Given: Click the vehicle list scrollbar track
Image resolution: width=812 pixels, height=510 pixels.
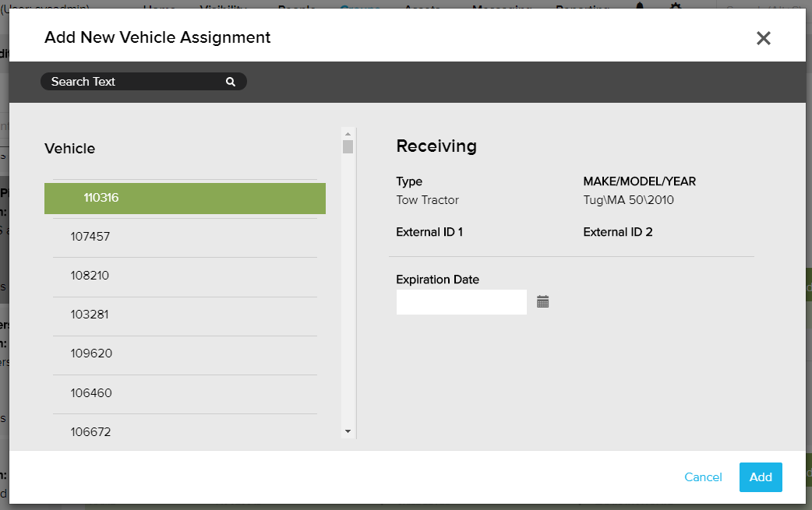Looking at the screenshot, I should (348, 296).
